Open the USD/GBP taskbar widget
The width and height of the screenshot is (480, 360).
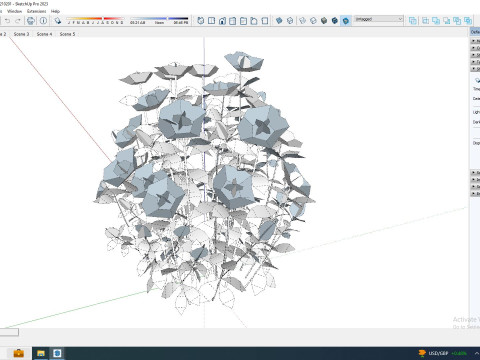tap(443, 353)
